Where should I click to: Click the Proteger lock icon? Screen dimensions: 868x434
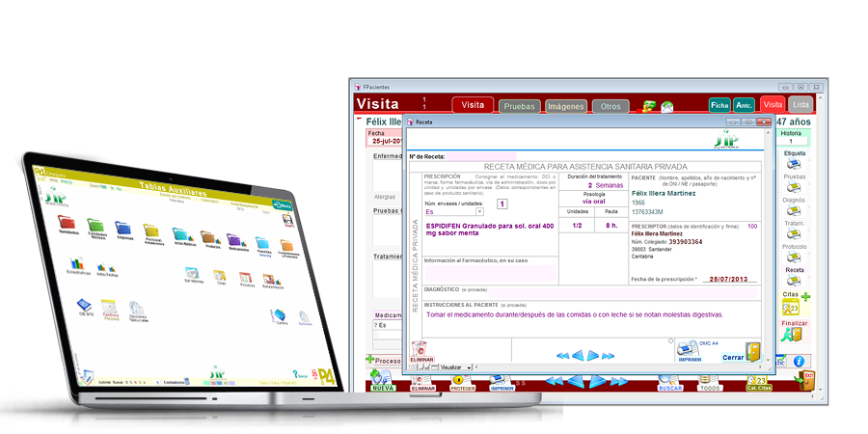(x=459, y=380)
